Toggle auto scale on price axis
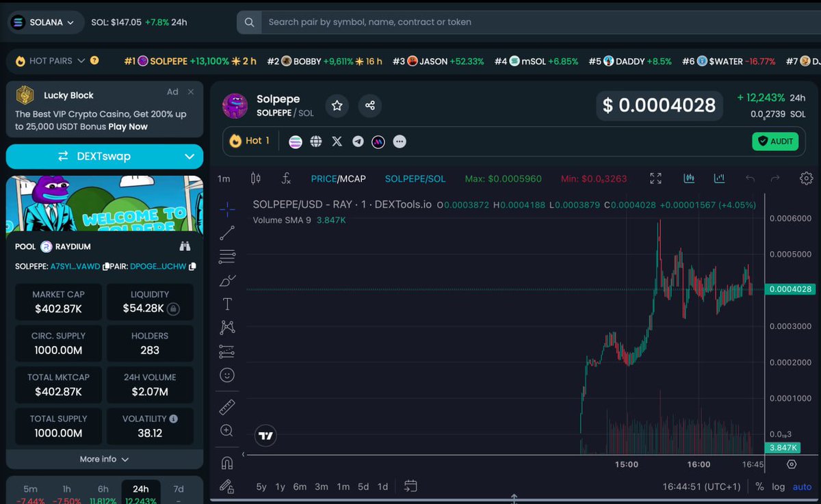The height and width of the screenshot is (504, 821). click(802, 487)
